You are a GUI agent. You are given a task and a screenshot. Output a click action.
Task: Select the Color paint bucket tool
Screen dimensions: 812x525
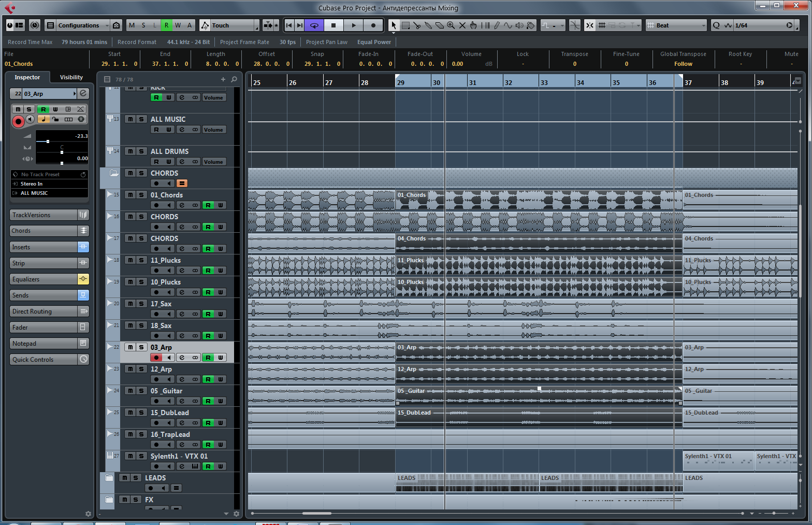point(531,25)
